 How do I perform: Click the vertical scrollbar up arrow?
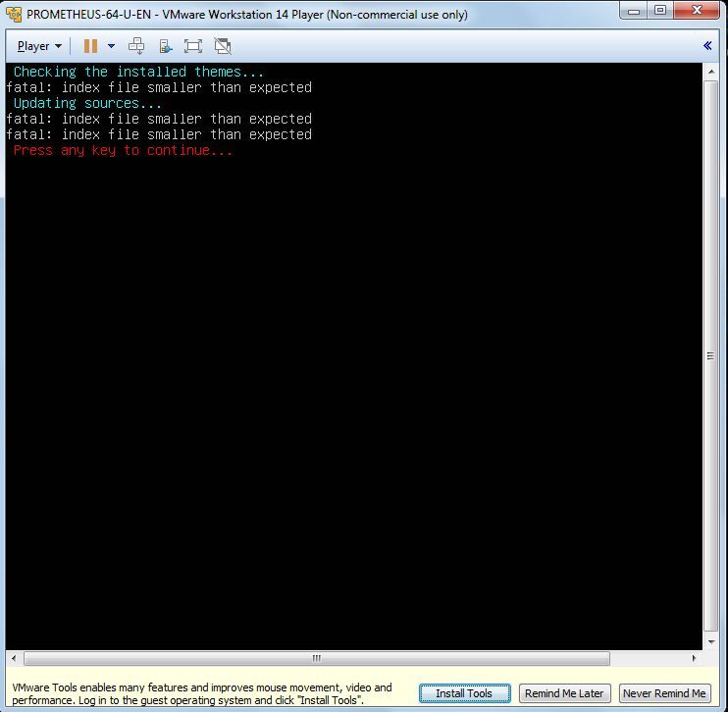click(710, 72)
